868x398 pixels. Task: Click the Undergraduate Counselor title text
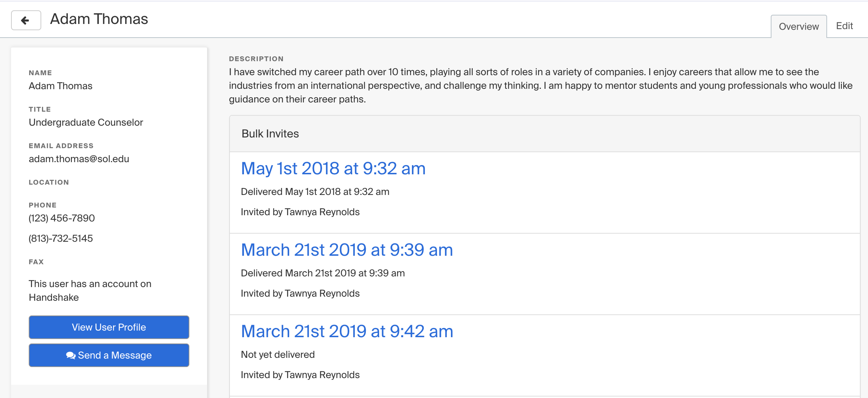click(86, 122)
